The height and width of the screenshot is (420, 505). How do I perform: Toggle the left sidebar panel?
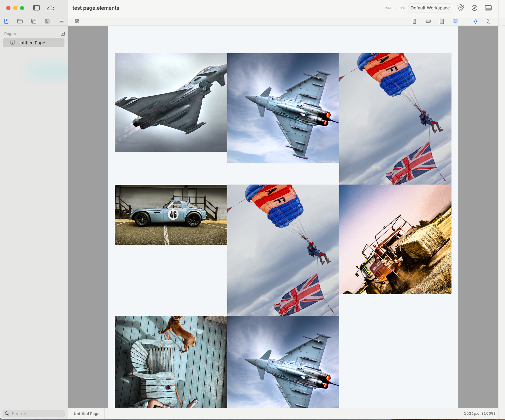(x=36, y=8)
